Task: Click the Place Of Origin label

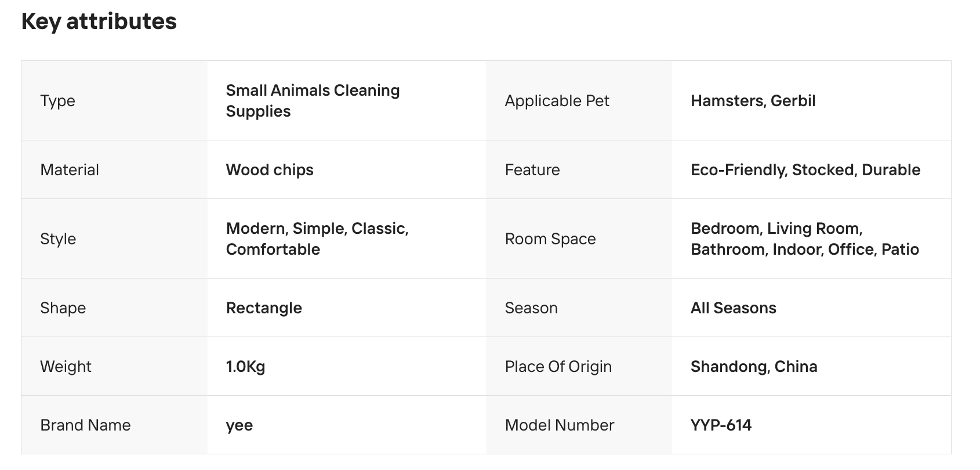Action: [x=558, y=366]
